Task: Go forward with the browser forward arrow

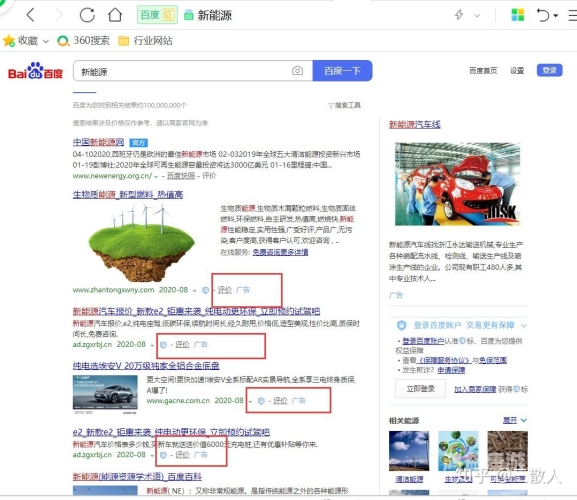Action: point(59,15)
